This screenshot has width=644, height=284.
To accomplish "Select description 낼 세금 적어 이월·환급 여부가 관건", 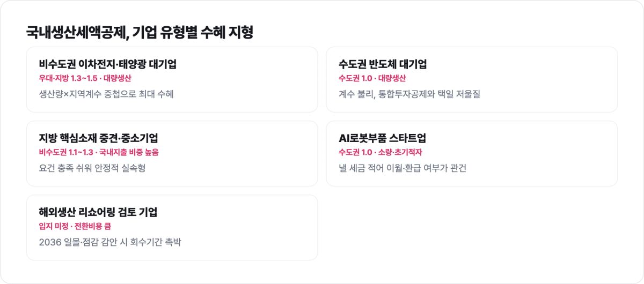I will tap(402, 168).
